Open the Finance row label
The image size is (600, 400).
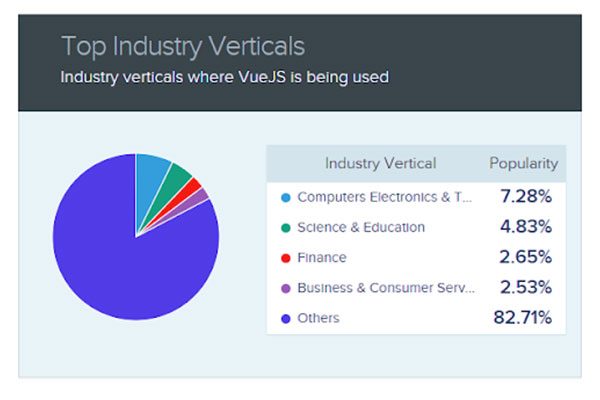[322, 258]
